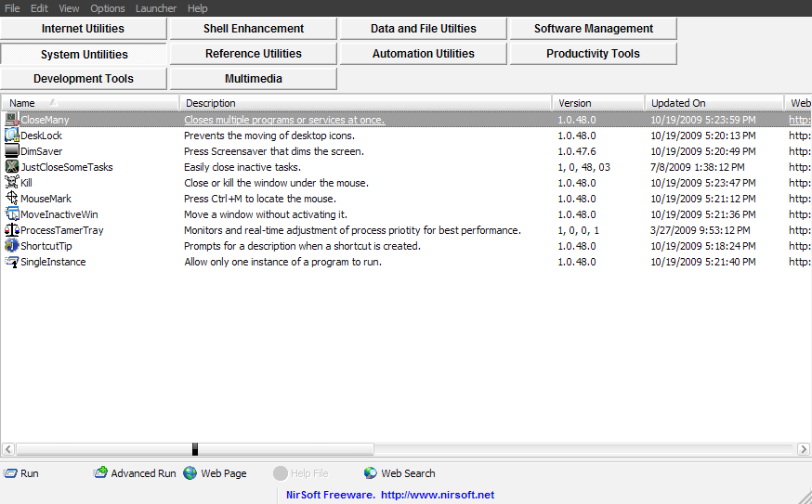Viewport: 812px width, 504px height.
Task: Click the DeskLock icon in list
Action: 12,136
